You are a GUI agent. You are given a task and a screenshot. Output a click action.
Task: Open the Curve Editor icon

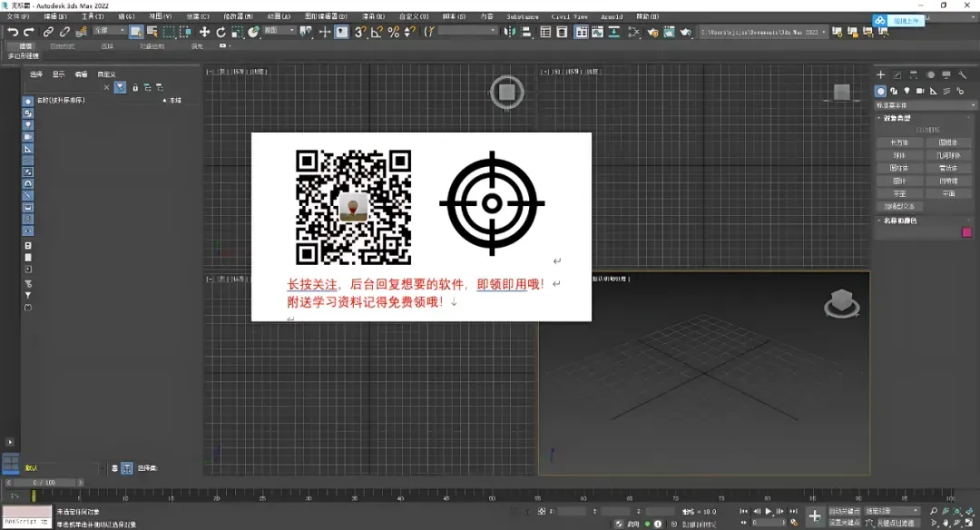point(597,32)
